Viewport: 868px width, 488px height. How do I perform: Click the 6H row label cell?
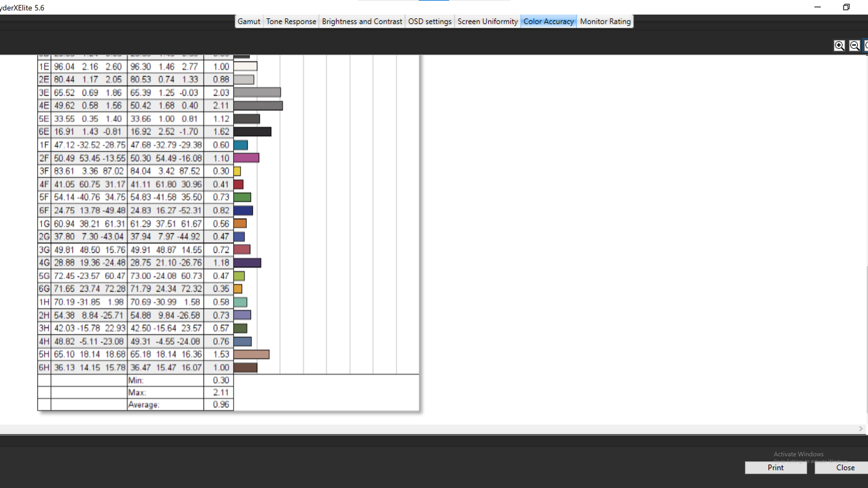coord(44,368)
